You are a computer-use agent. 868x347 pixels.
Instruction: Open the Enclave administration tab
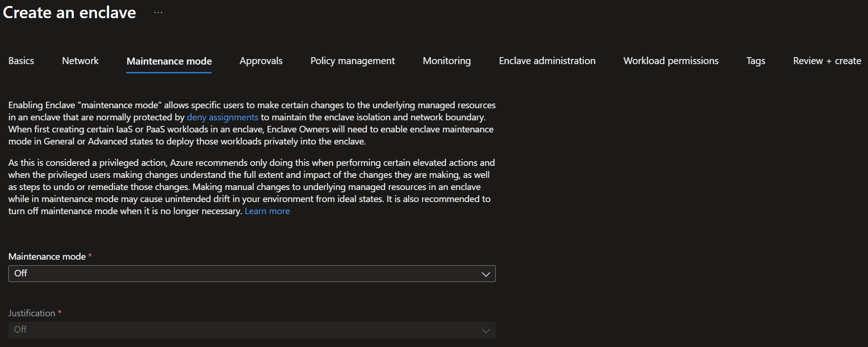point(547,61)
